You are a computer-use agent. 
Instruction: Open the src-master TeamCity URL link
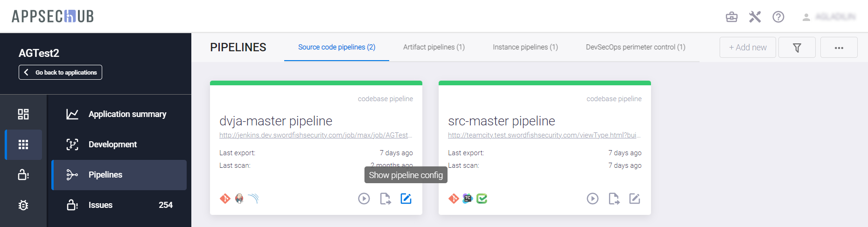coord(544,135)
